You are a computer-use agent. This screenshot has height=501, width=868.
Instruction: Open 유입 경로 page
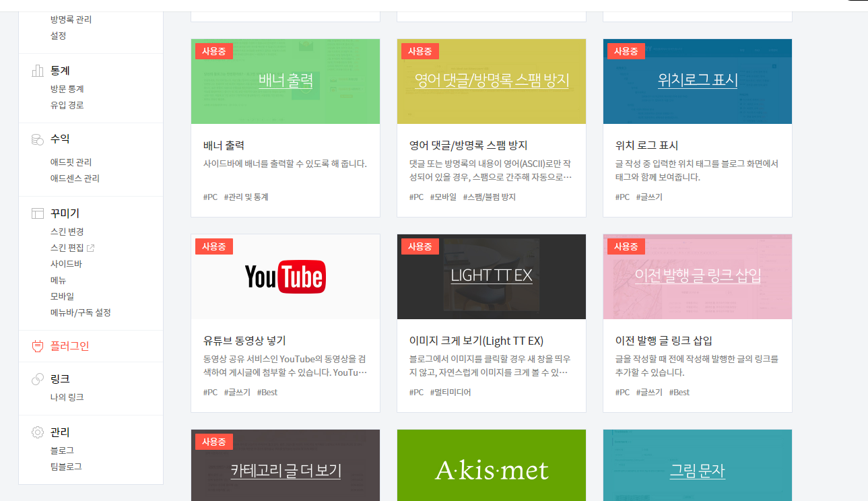click(x=67, y=105)
